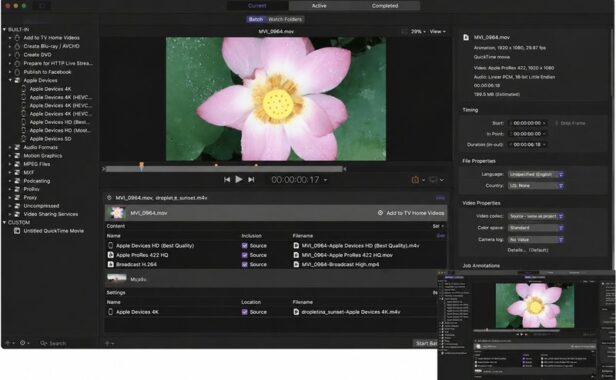Image resolution: width=616 pixels, height=380 pixels.
Task: Click the Broadcast High.mp4 file icon
Action: click(296, 264)
